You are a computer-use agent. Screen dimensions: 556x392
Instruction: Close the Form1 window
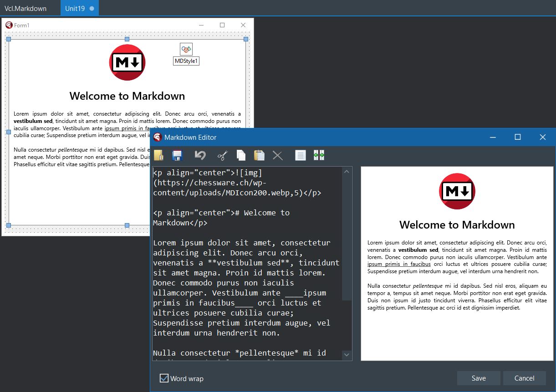pos(243,25)
